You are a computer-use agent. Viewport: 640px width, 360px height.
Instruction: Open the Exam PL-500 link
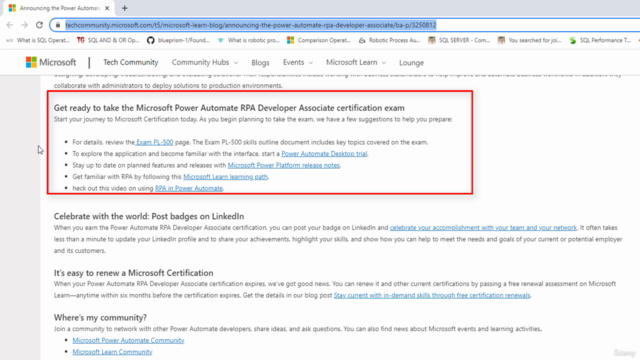coord(154,142)
